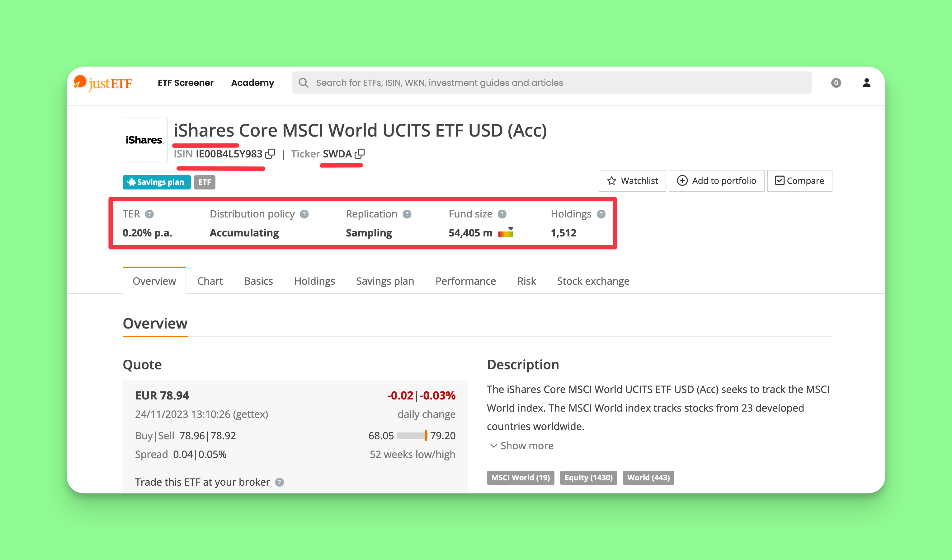Screen dimensions: 952x560
Task: Open the Stock exchange tab
Action: click(x=593, y=281)
